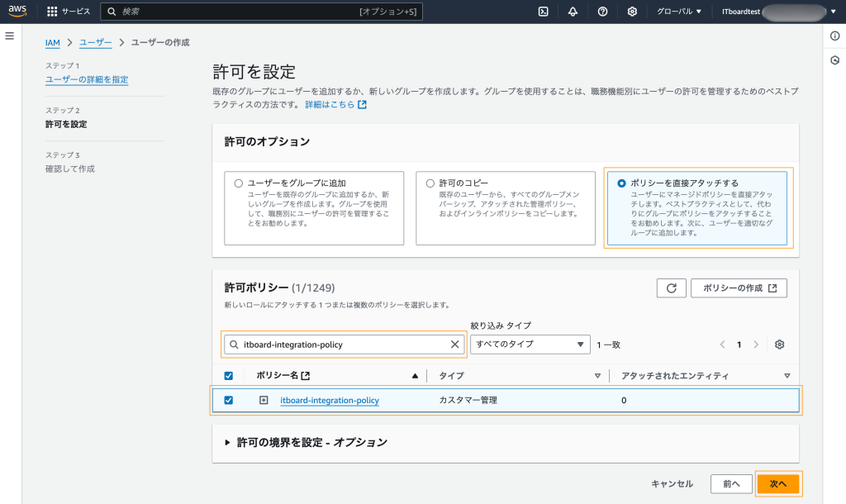This screenshot has height=504, width=846.
Task: Uncheck the itboard-integration-policy row checkbox
Action: (x=229, y=400)
